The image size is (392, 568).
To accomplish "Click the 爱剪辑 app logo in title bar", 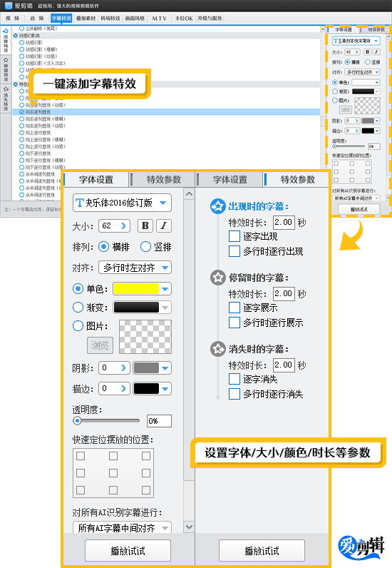I will (x=8, y=6).
